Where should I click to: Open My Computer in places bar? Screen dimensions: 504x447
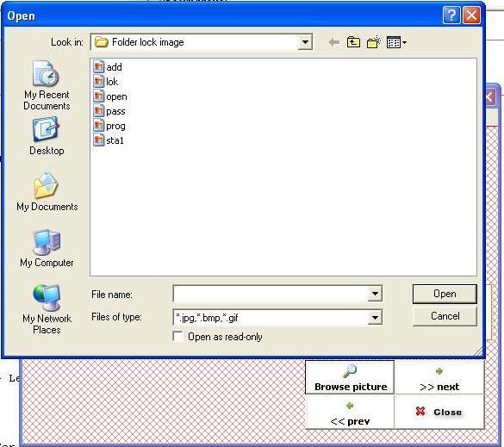47,248
